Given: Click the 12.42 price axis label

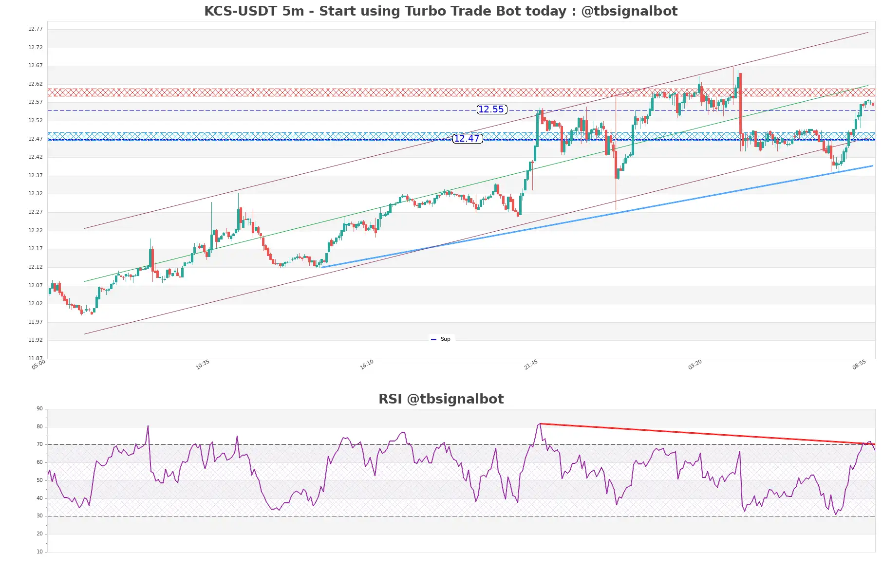Looking at the screenshot, I should tap(36, 157).
